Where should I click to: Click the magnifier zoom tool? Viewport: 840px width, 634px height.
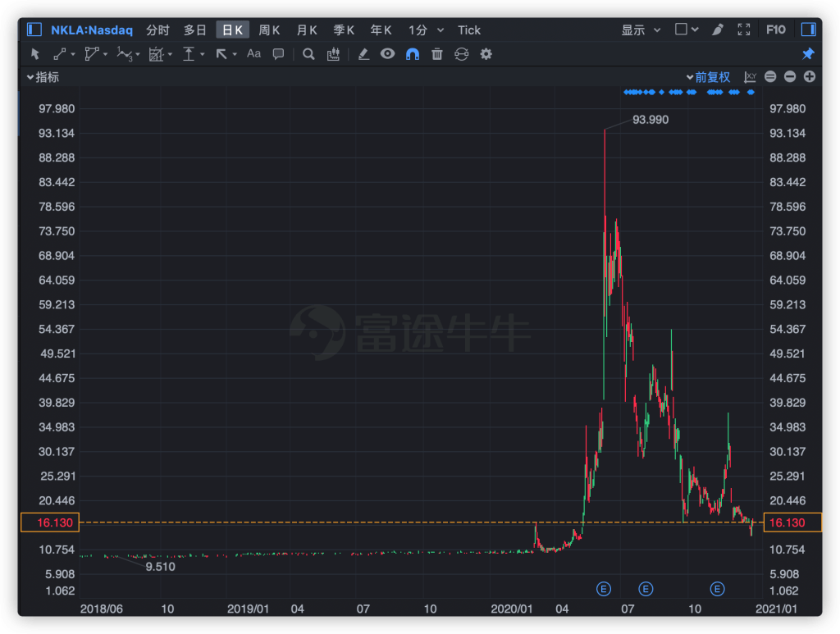pyautogui.click(x=308, y=54)
